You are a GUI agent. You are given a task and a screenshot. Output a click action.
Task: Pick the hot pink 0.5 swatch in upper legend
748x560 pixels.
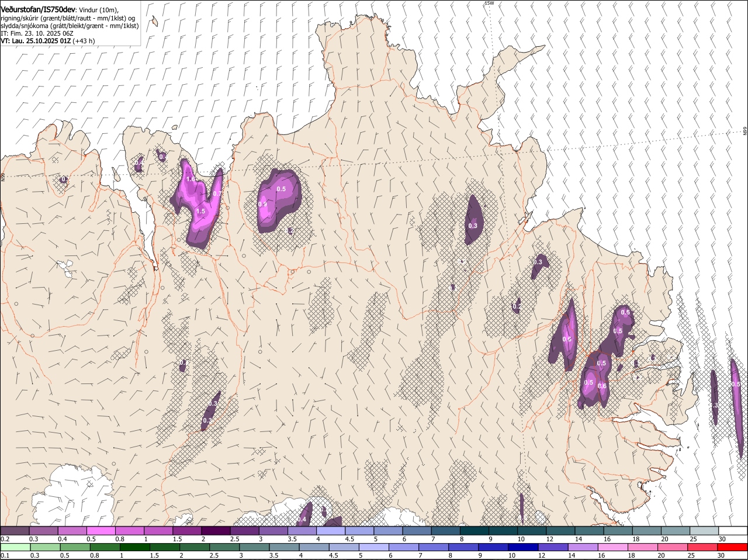(x=101, y=530)
